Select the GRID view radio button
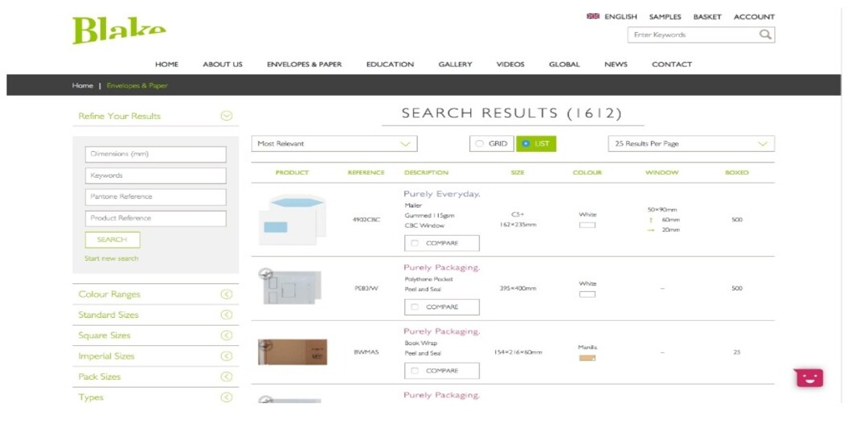The width and height of the screenshot is (868, 436). (x=479, y=143)
